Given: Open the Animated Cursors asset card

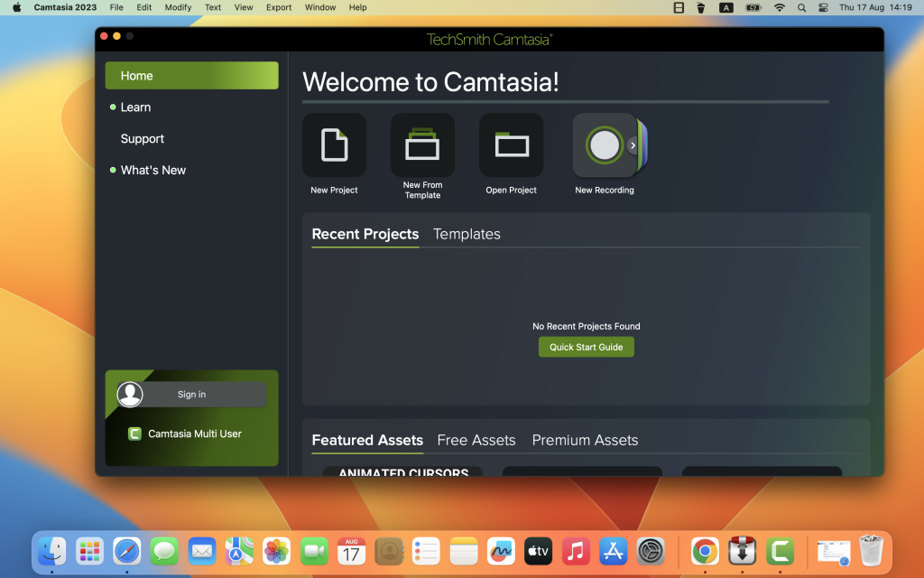Looking at the screenshot, I should pyautogui.click(x=403, y=471).
